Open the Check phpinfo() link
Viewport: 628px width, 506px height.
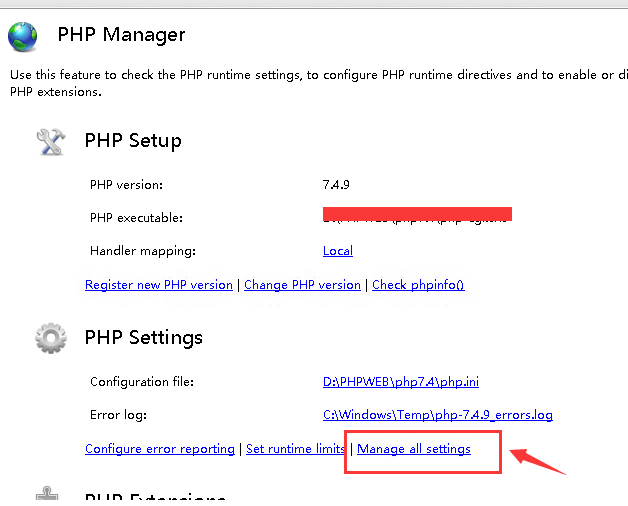coord(418,285)
